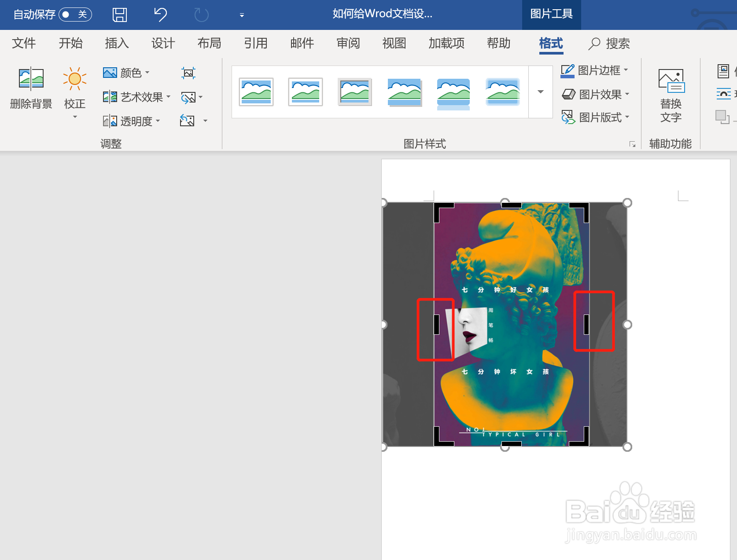Apply the first picture style thumbnail
This screenshot has width=737, height=560.
click(x=256, y=92)
